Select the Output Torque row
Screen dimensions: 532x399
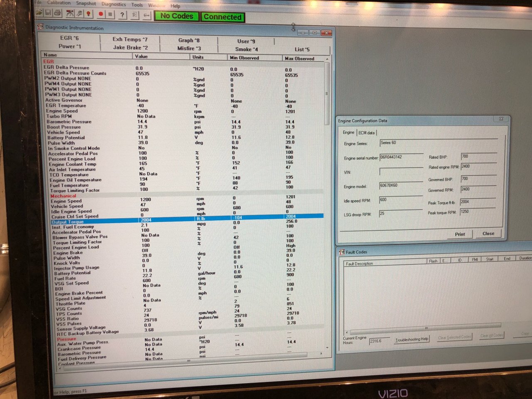(68, 222)
